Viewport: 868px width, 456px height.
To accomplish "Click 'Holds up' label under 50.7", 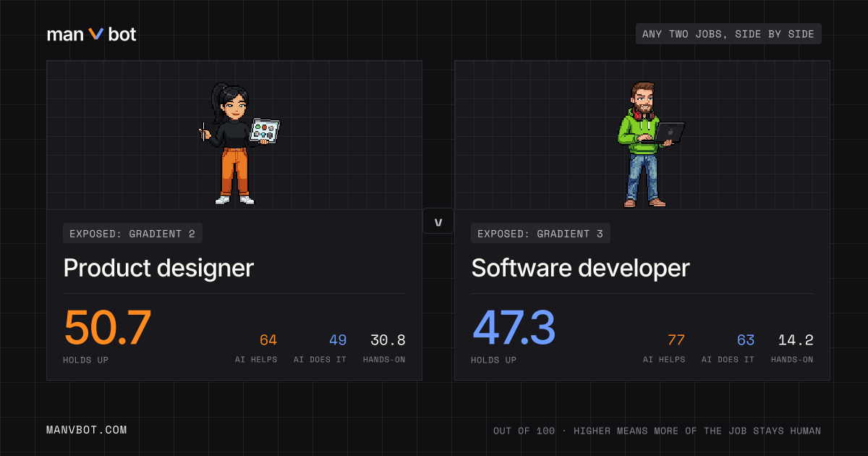I will pos(86,360).
